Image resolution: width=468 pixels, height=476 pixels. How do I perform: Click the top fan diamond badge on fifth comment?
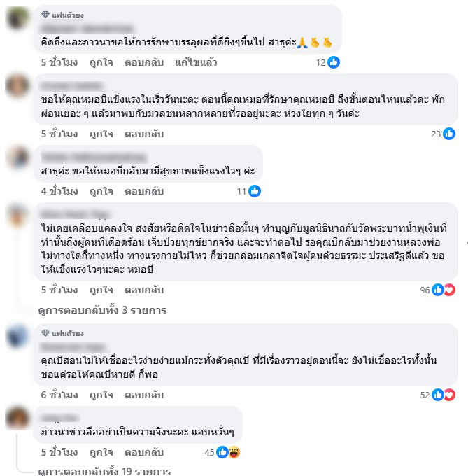pyautogui.click(x=45, y=333)
